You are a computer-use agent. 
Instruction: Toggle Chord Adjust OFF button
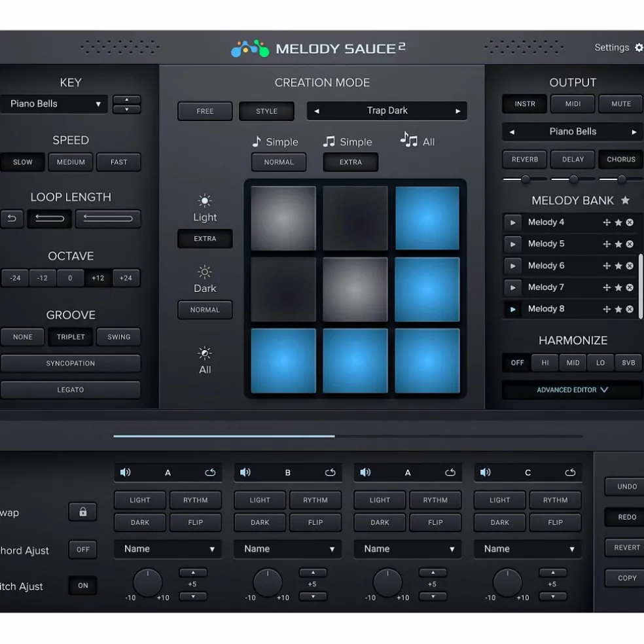point(82,550)
